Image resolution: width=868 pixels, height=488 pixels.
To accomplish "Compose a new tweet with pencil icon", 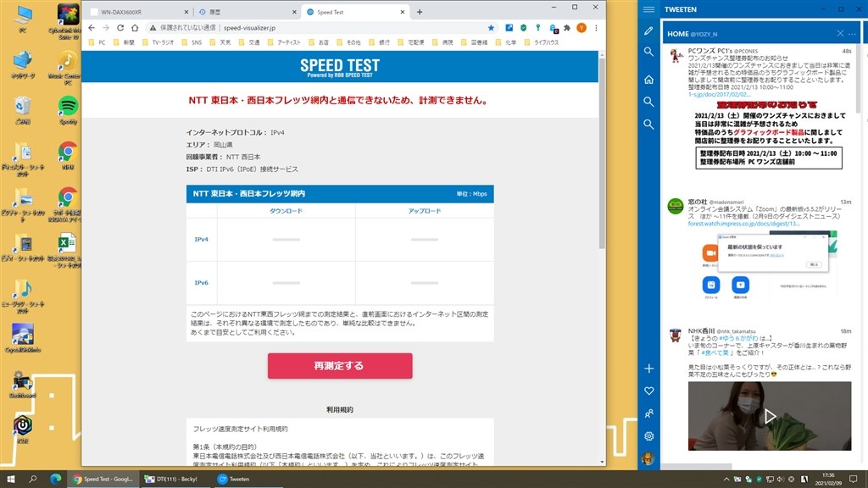I will pyautogui.click(x=648, y=31).
